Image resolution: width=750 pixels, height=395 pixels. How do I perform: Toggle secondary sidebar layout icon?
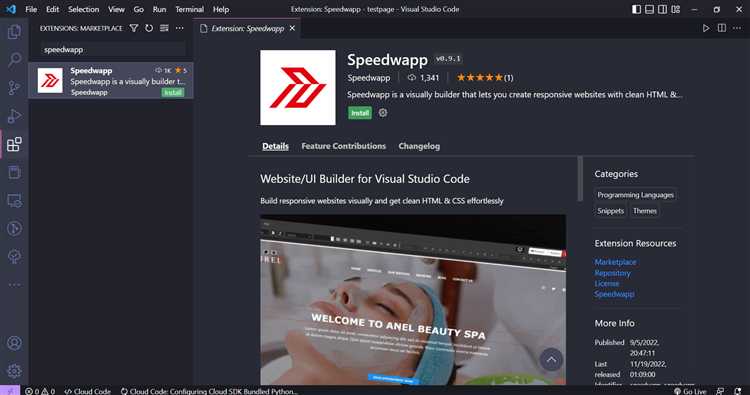point(662,9)
